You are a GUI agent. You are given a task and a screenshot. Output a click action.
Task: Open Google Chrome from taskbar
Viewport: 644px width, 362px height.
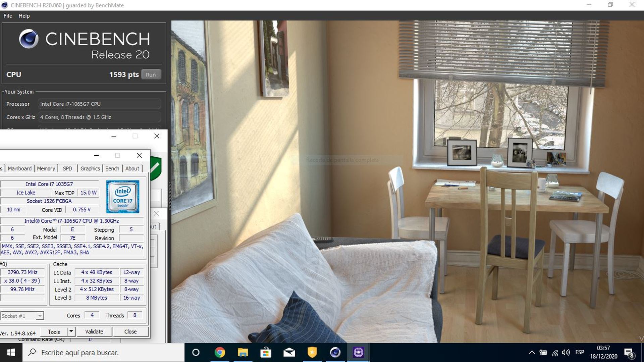tap(220, 353)
